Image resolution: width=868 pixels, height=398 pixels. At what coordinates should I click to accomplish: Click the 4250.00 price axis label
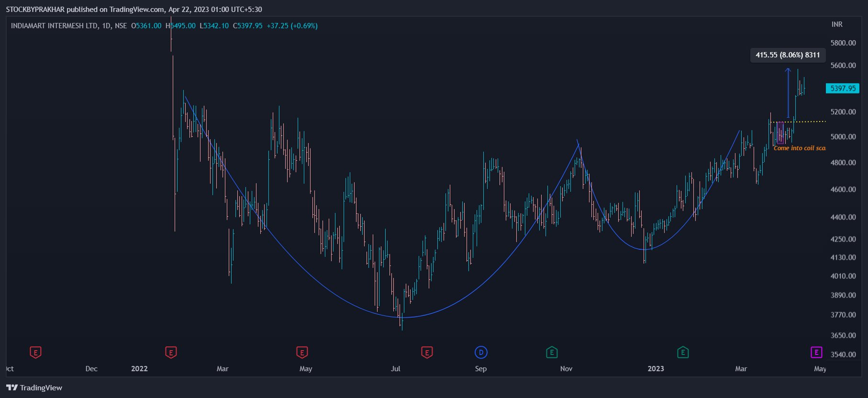coord(843,239)
